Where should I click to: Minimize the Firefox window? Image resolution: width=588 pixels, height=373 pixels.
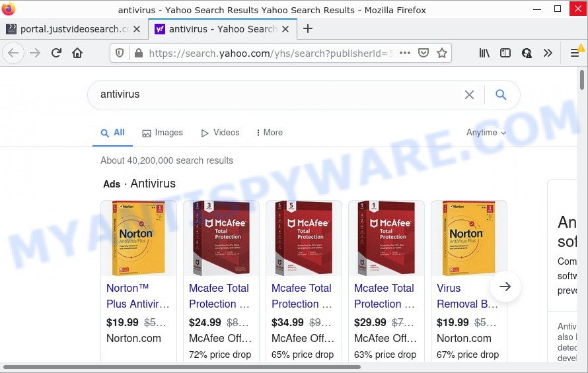[537, 9]
